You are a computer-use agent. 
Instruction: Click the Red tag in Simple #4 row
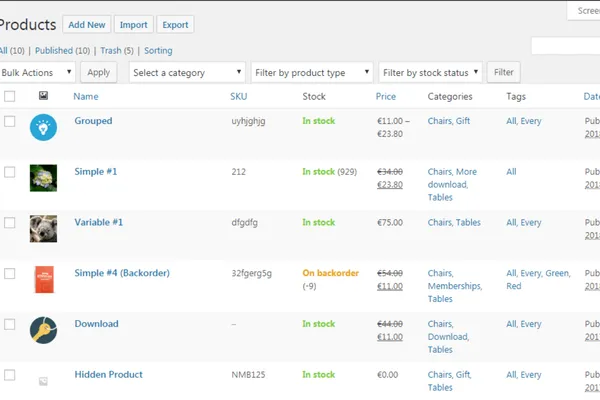click(514, 286)
